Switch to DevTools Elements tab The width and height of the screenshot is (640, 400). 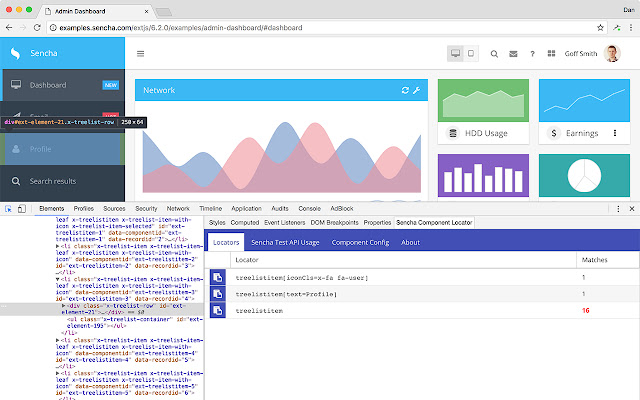click(51, 209)
